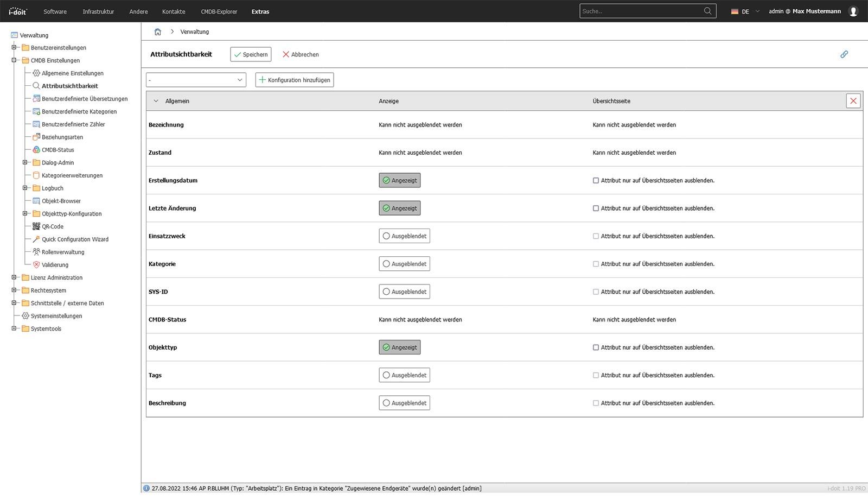
Task: Toggle Erstellungsdatum Angezeigt visibility
Action: click(400, 180)
